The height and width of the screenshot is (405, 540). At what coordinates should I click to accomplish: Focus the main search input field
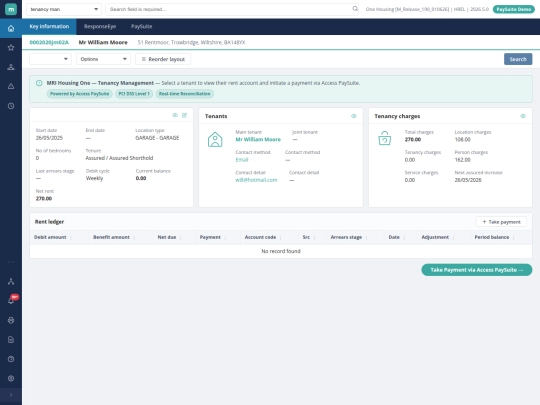(231, 9)
